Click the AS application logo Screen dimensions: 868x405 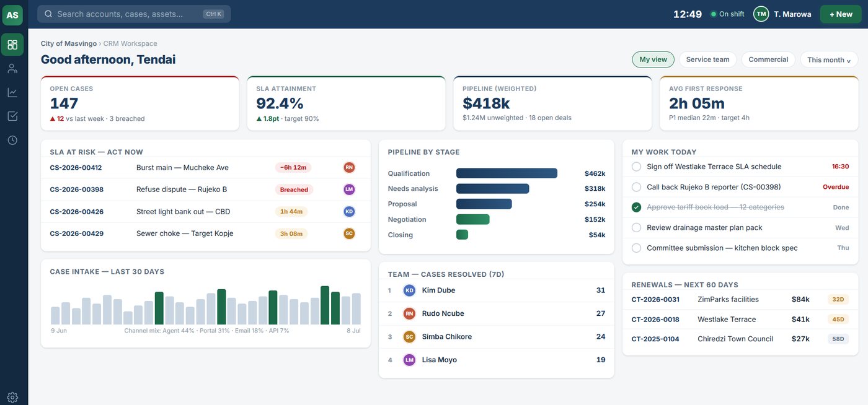12,14
